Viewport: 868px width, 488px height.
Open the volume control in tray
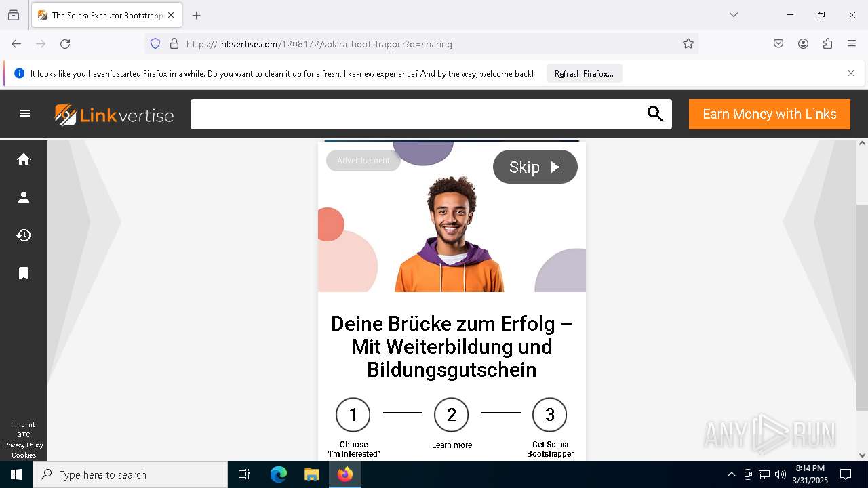click(x=781, y=474)
